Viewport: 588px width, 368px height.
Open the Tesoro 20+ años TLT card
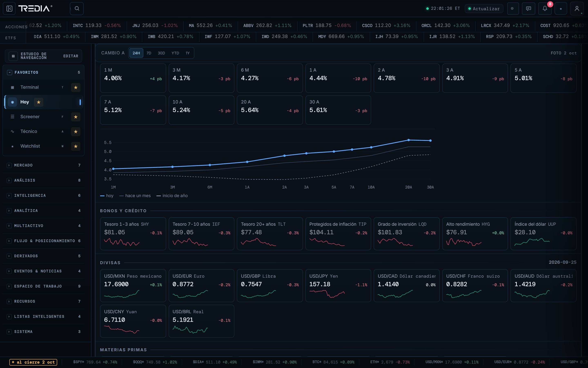click(270, 234)
